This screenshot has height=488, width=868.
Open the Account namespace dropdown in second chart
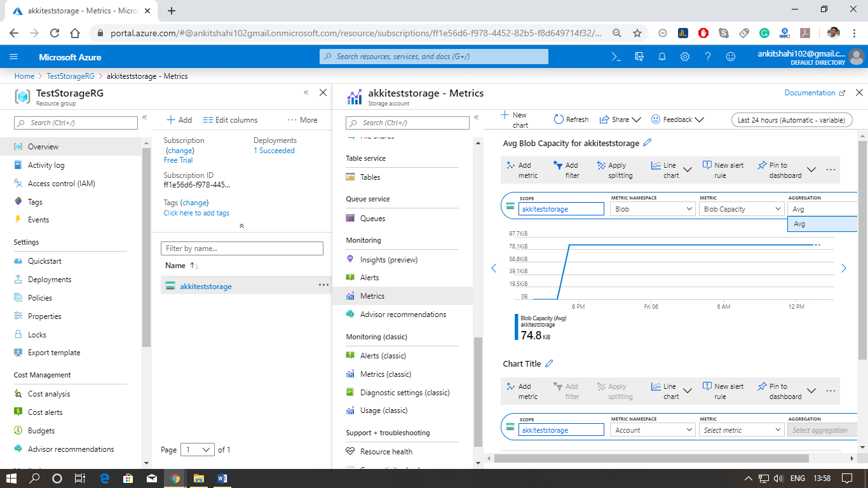coord(653,430)
